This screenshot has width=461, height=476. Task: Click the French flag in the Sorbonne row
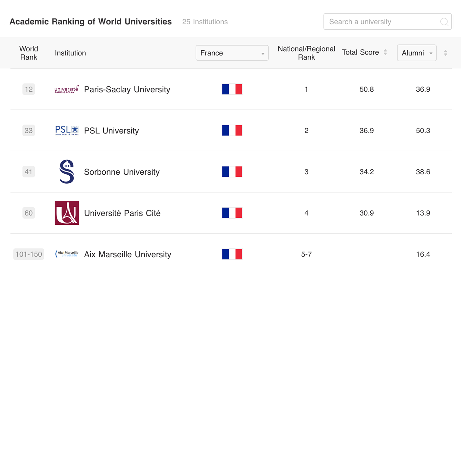pos(232,172)
